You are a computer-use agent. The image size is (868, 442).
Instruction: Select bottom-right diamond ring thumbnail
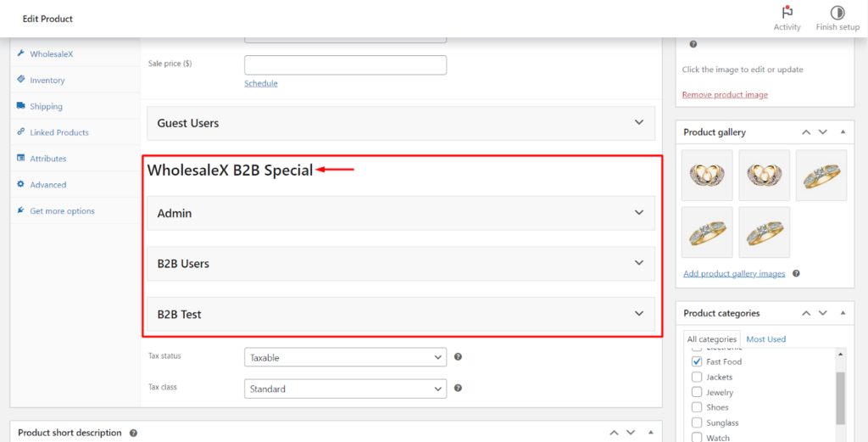tap(764, 232)
